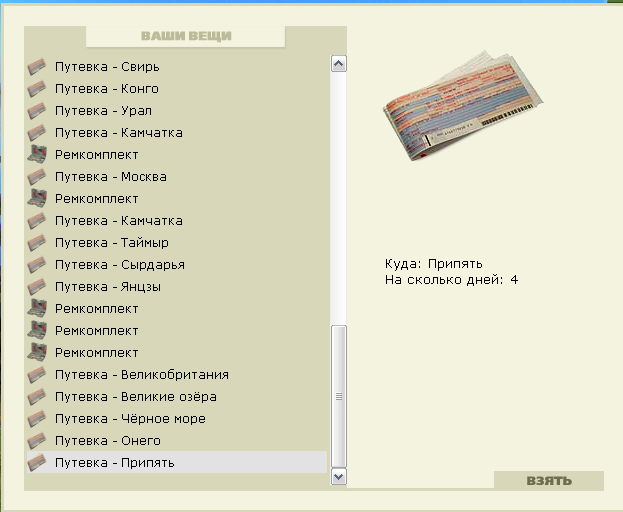Select the Путевка - Таймыр entry
The width and height of the screenshot is (623, 512).
coord(112,243)
